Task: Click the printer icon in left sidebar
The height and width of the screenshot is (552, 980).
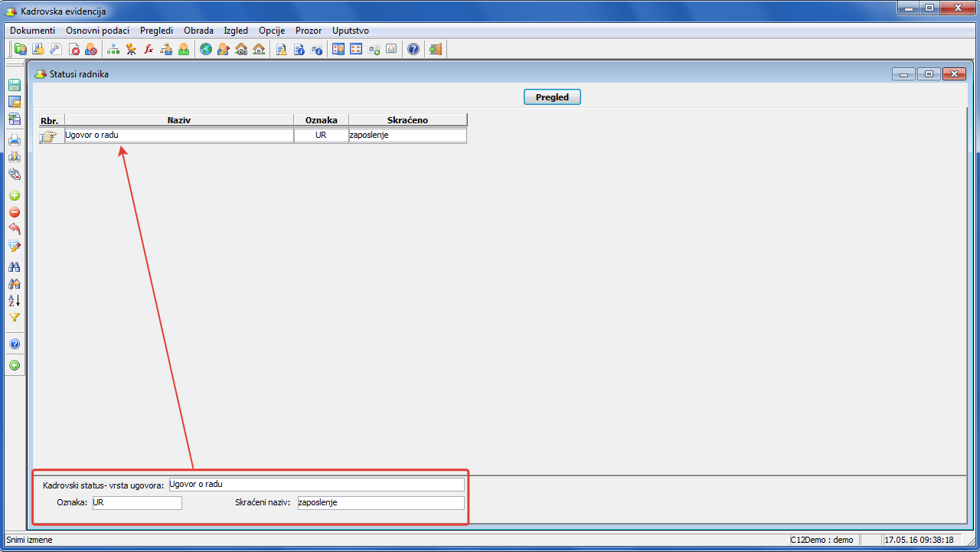Action: (14, 140)
